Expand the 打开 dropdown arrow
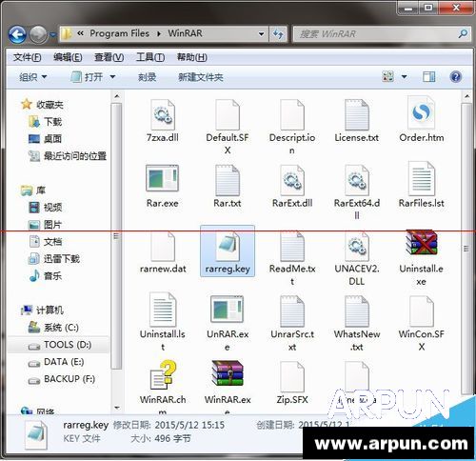 112,77
